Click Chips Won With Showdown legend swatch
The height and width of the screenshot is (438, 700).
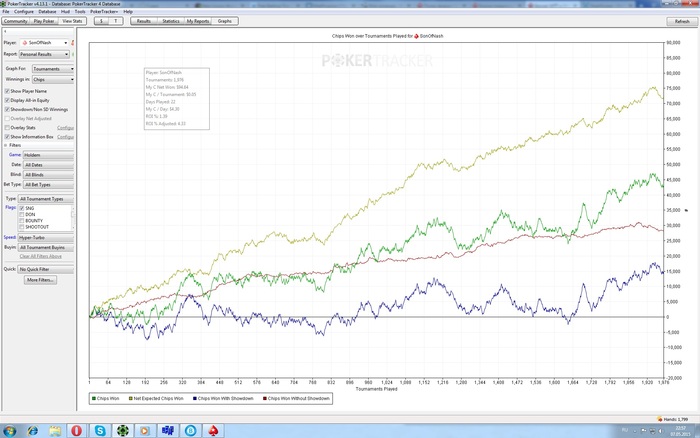click(195, 399)
